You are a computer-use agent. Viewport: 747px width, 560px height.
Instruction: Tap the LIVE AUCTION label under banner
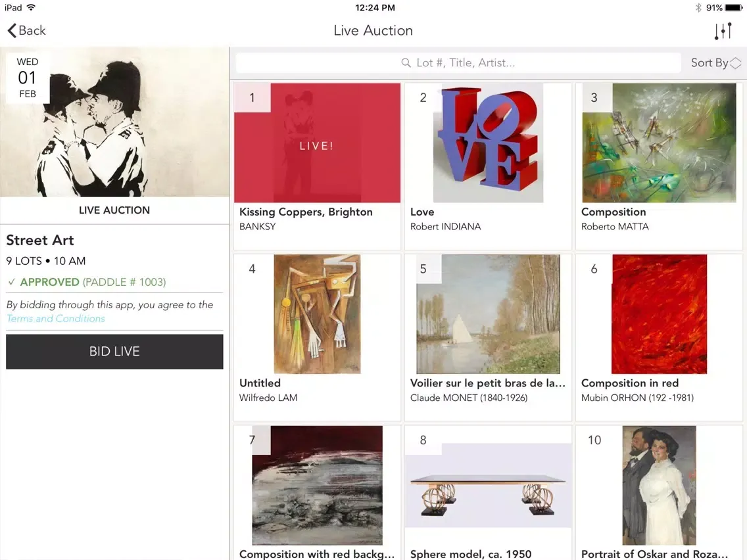tap(114, 210)
